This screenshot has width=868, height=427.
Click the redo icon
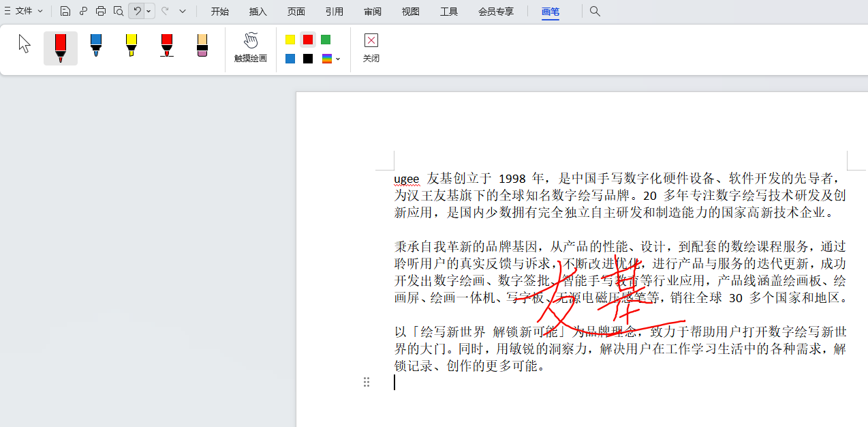pyautogui.click(x=165, y=11)
